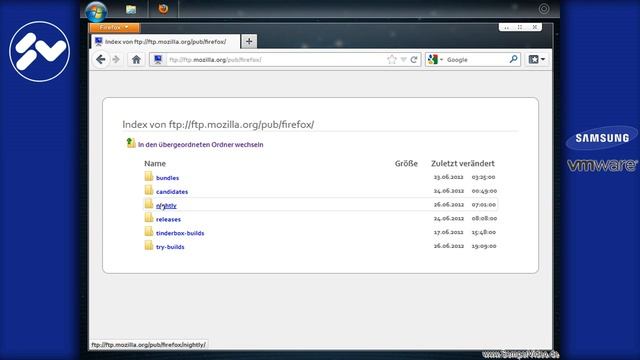Bookmark this page with the star
The image size is (640, 360).
pos(392,60)
